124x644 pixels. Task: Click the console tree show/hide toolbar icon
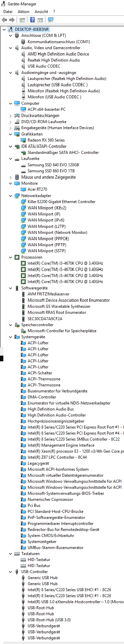pyautogui.click(x=22, y=20)
